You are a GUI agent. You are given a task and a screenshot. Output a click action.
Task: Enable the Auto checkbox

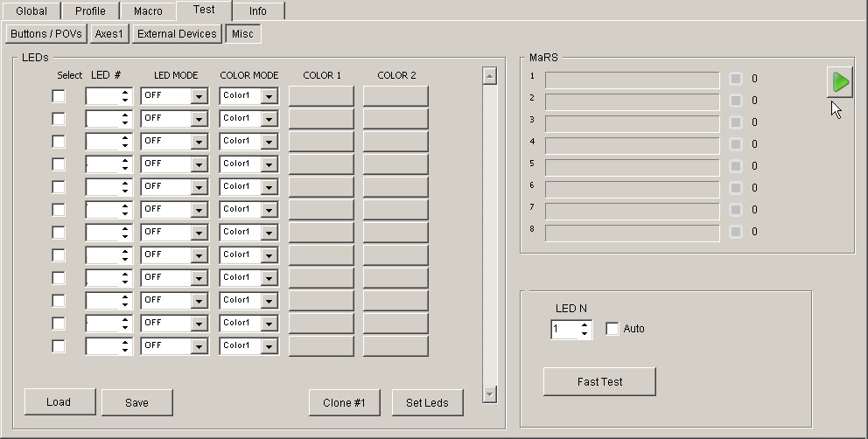612,329
